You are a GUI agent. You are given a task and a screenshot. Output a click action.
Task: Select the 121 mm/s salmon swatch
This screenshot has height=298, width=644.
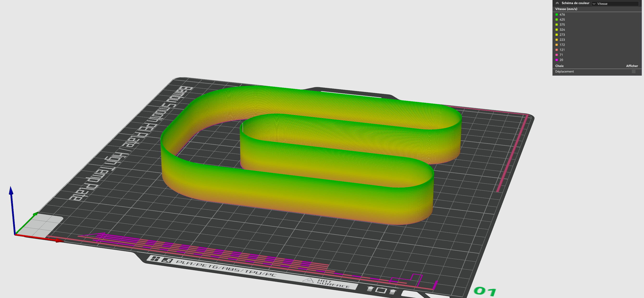557,50
